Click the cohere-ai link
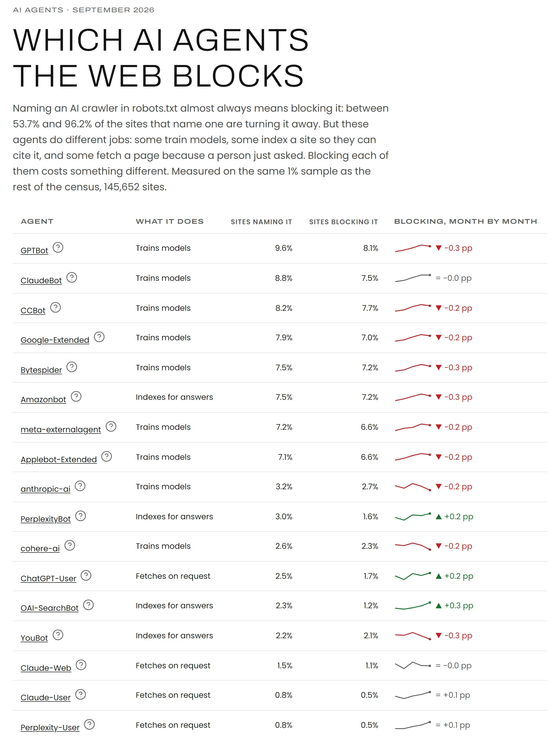Viewport: 560px width, 745px height. (x=40, y=549)
